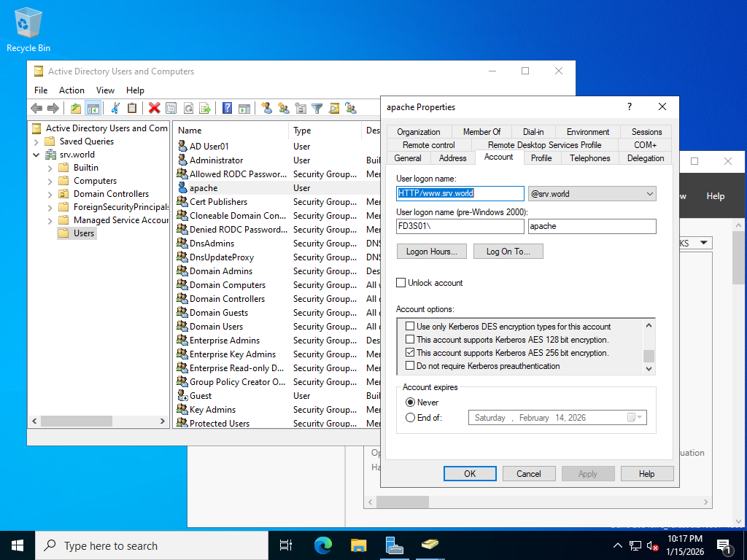Open File Explorer from the taskbar
Image resolution: width=747 pixels, height=560 pixels.
tap(358, 545)
